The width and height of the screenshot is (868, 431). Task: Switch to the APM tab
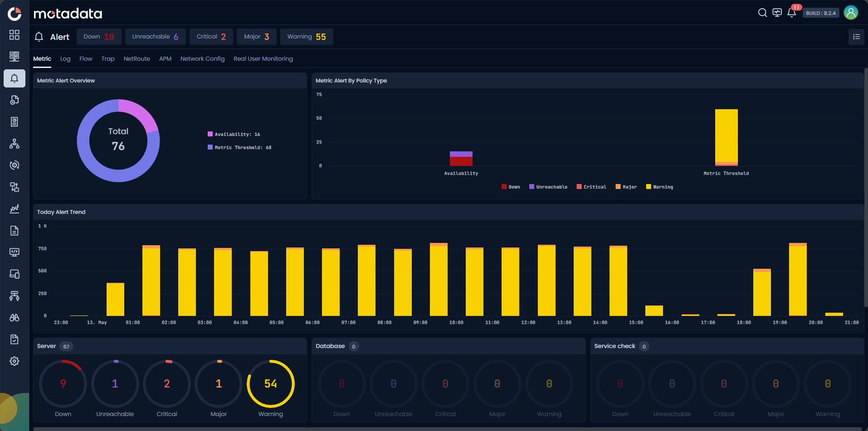[165, 59]
